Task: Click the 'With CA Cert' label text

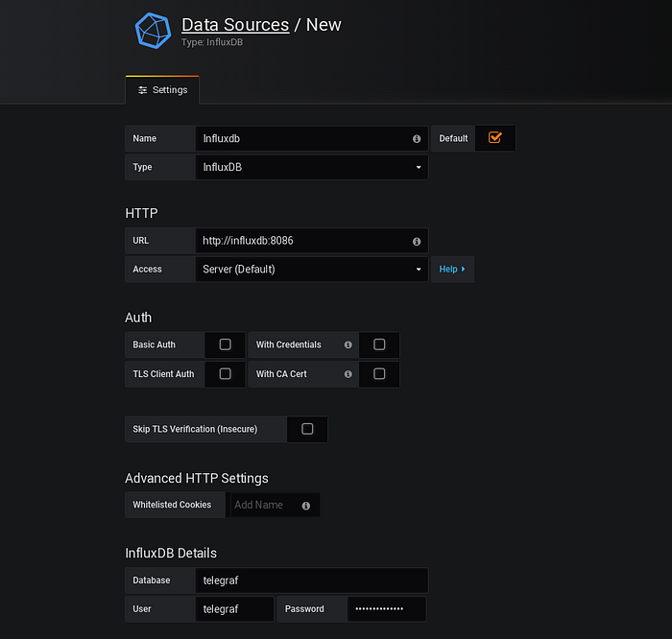Action: click(x=281, y=374)
